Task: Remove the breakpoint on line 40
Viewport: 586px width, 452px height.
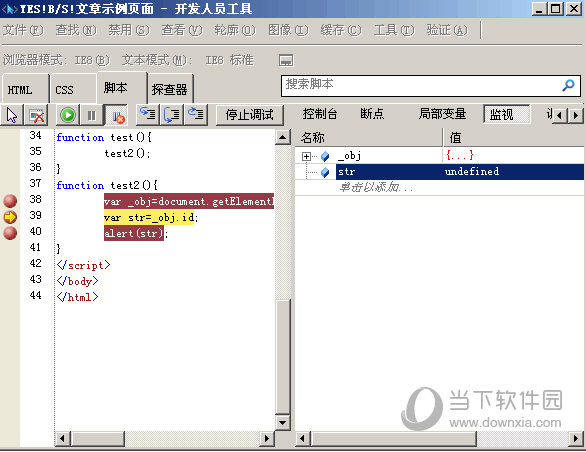Action: point(10,233)
